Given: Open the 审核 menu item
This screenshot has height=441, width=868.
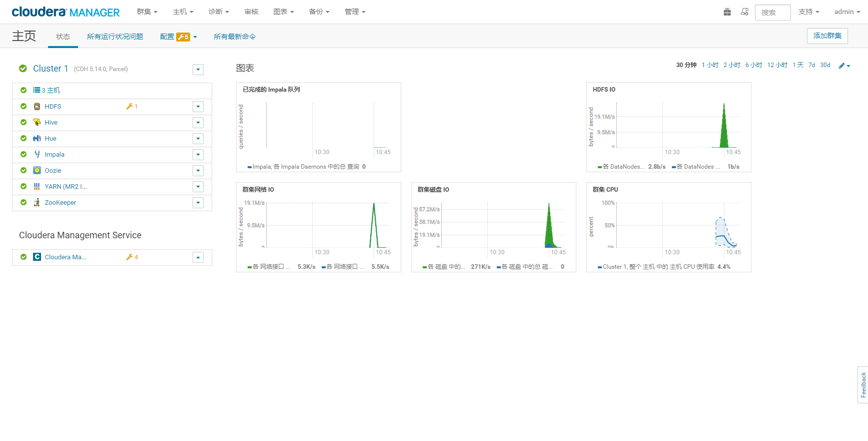Looking at the screenshot, I should [x=252, y=12].
